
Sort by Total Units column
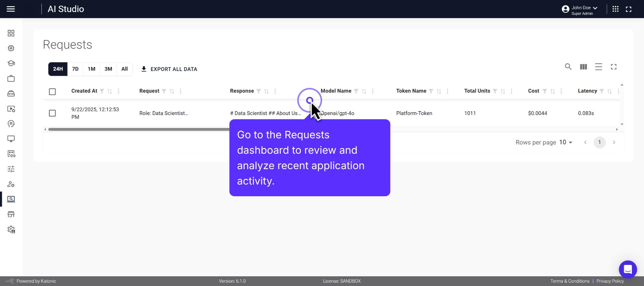(x=503, y=91)
